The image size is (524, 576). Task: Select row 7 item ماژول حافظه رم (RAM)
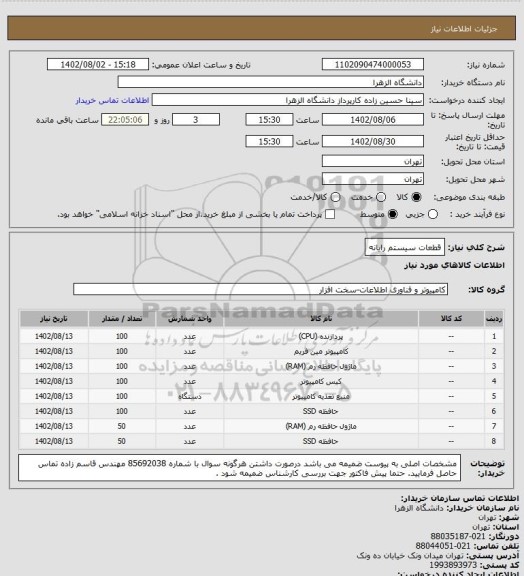321,426
